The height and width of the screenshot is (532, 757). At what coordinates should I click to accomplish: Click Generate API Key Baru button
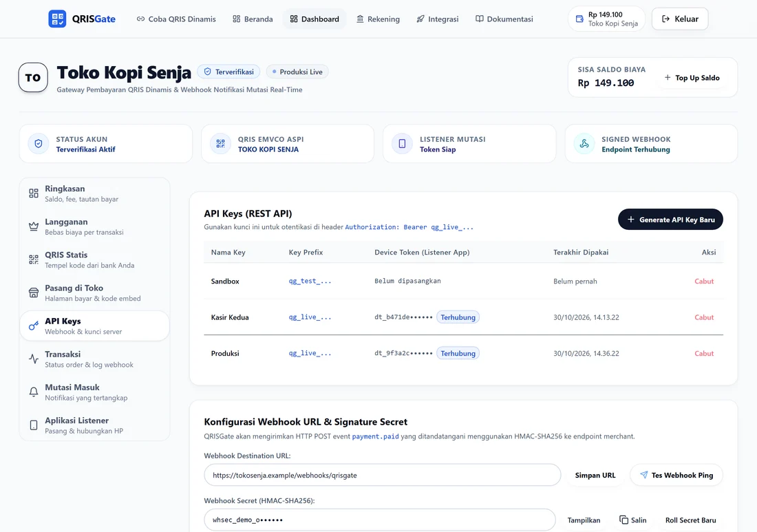click(x=670, y=219)
